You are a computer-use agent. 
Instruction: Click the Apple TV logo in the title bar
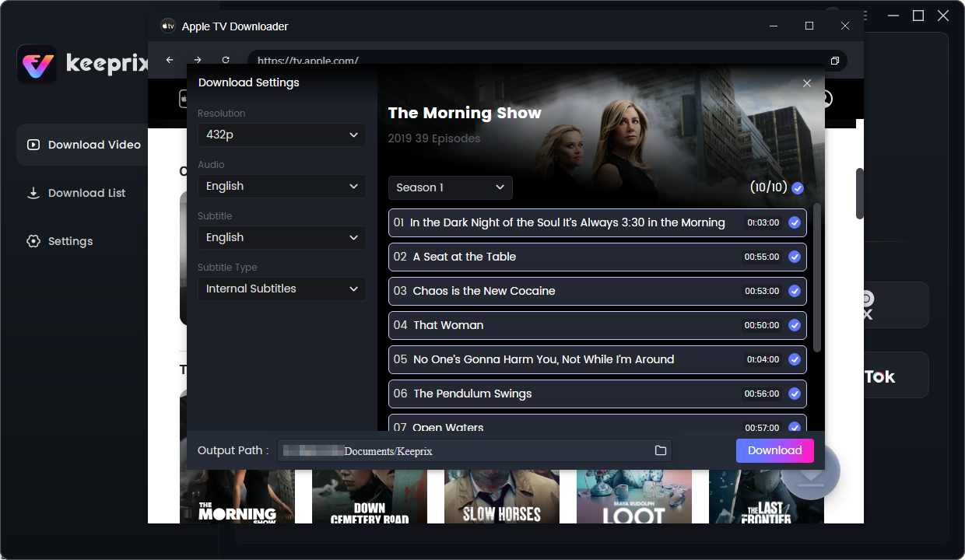tap(167, 26)
